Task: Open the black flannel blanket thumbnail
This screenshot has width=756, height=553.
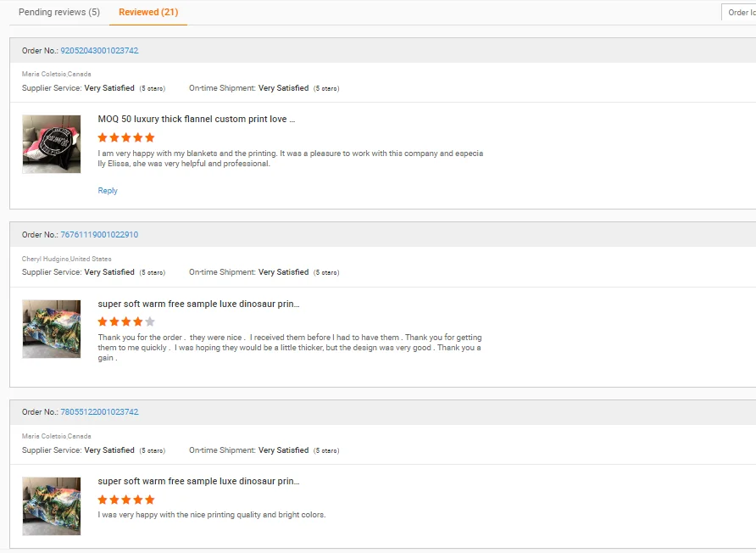Action: pyautogui.click(x=52, y=144)
